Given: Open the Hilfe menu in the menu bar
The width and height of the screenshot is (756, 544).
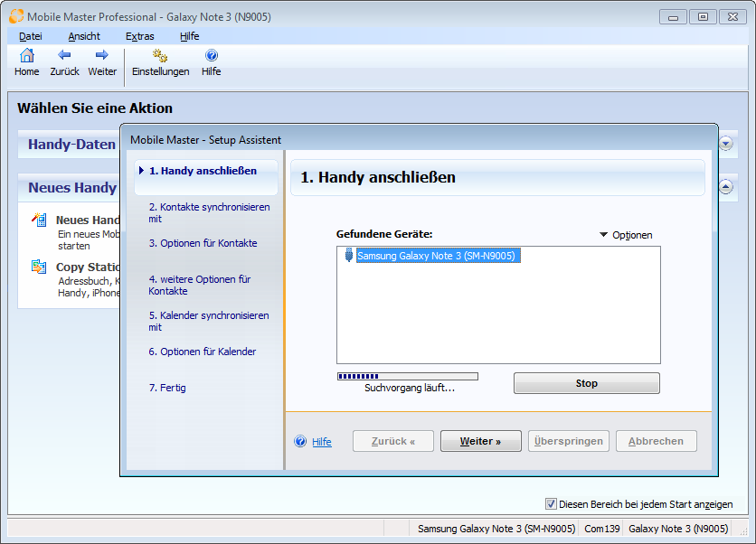Looking at the screenshot, I should 190,36.
